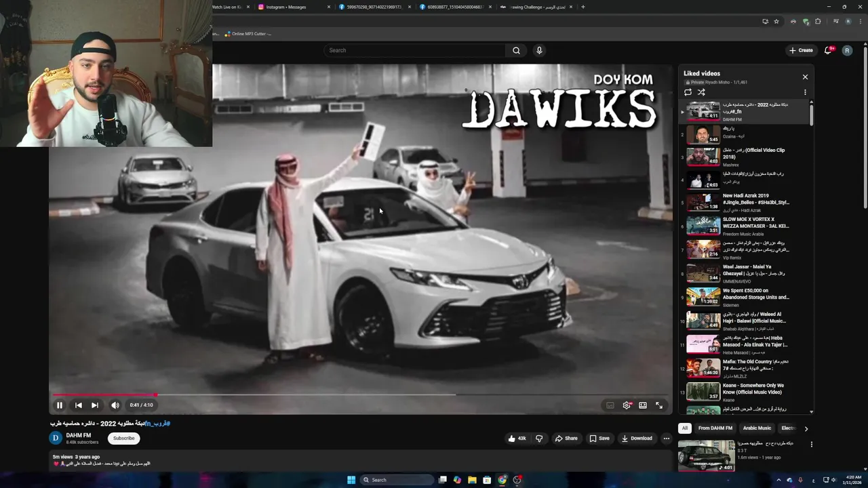The width and height of the screenshot is (868, 488).
Task: Open YouTube notifications bell
Action: (828, 50)
